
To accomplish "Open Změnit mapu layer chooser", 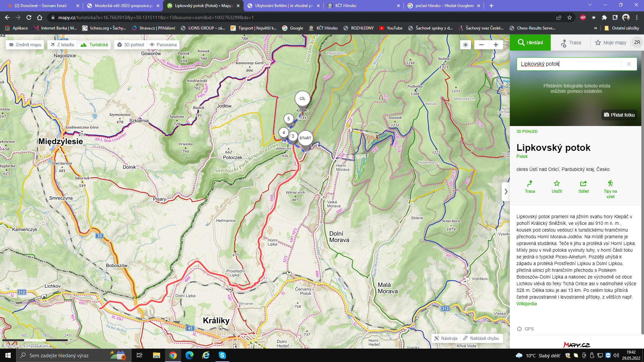I will coord(25,45).
